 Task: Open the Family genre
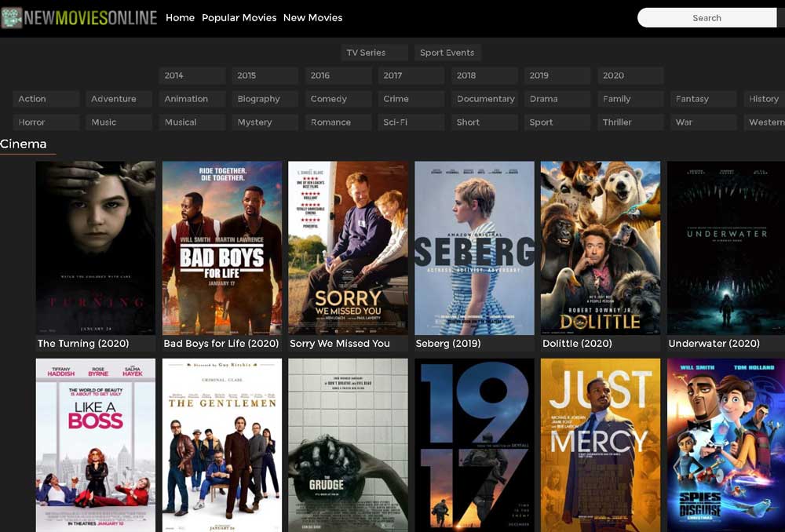pyautogui.click(x=630, y=99)
